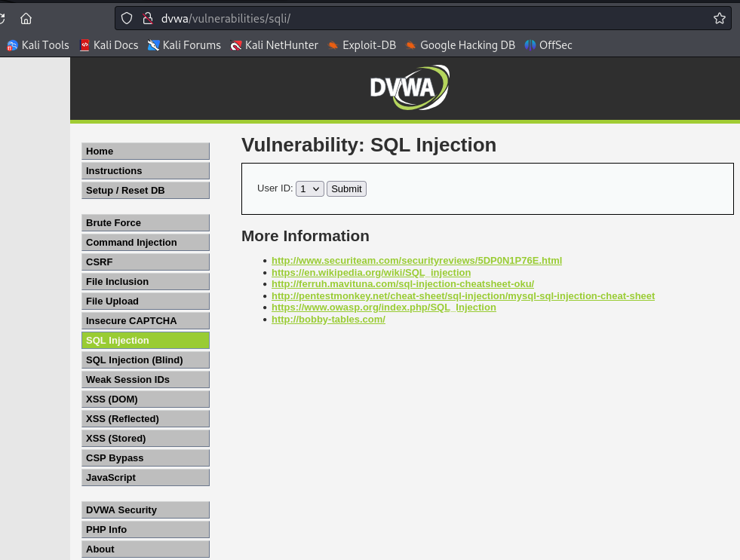Open Setup / Reset DB page

pyautogui.click(x=146, y=191)
